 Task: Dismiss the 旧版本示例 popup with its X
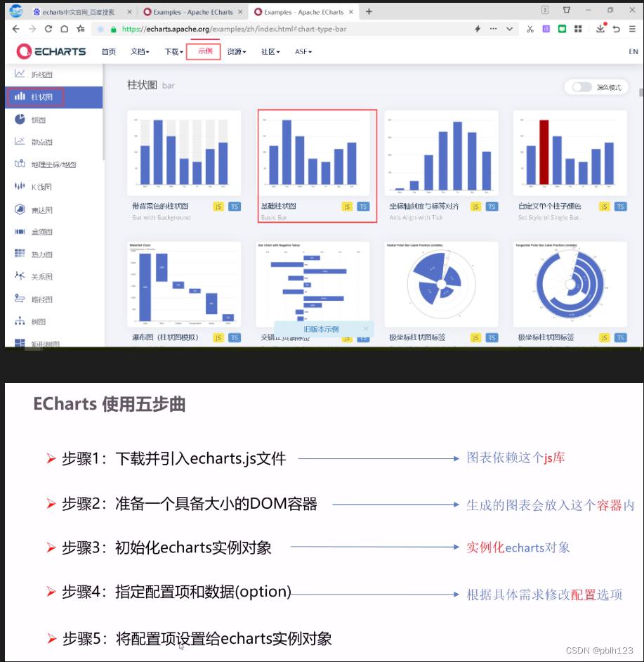click(x=365, y=328)
